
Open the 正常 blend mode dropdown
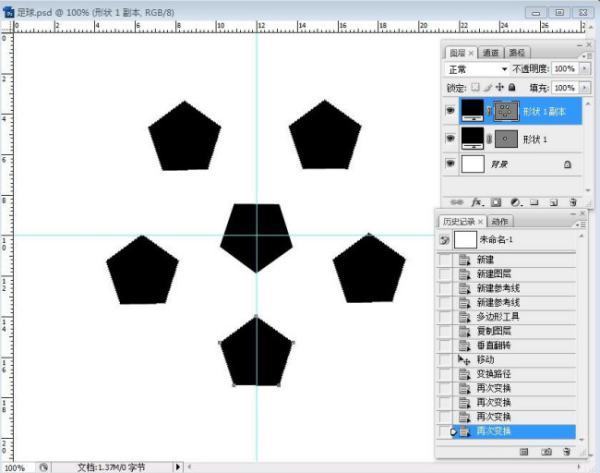coord(478,69)
